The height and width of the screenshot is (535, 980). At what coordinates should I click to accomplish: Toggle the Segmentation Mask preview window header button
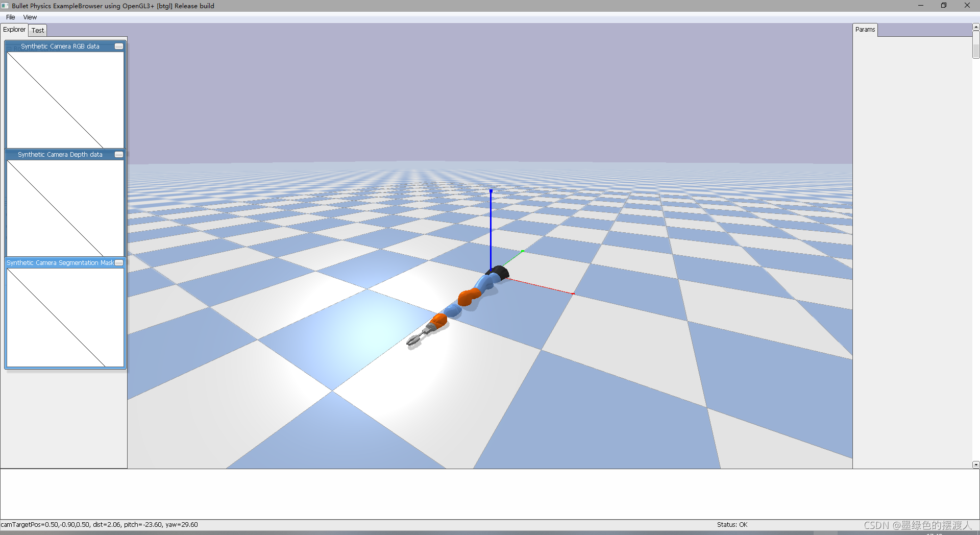(x=118, y=262)
